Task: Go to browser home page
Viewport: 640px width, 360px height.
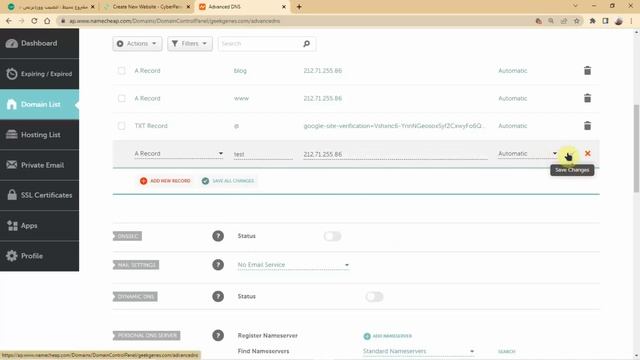Action: [x=47, y=21]
